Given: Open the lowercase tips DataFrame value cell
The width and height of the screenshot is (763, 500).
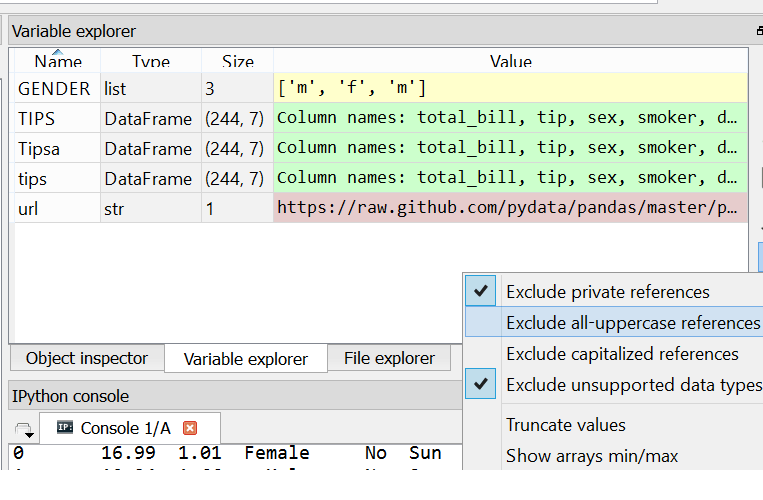Looking at the screenshot, I should [510, 178].
